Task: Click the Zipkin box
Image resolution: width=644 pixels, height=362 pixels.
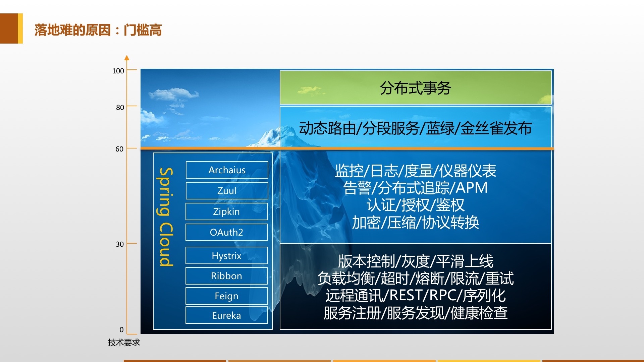Action: (x=226, y=212)
